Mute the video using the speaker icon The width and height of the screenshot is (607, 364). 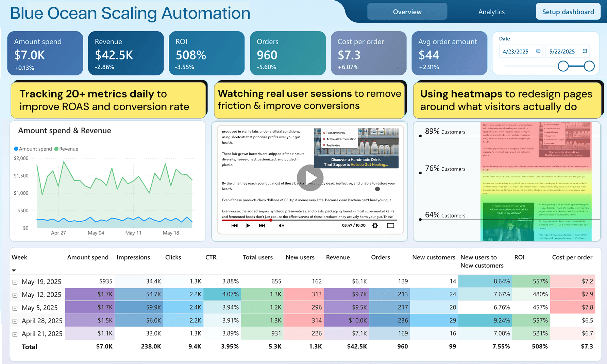click(281, 226)
